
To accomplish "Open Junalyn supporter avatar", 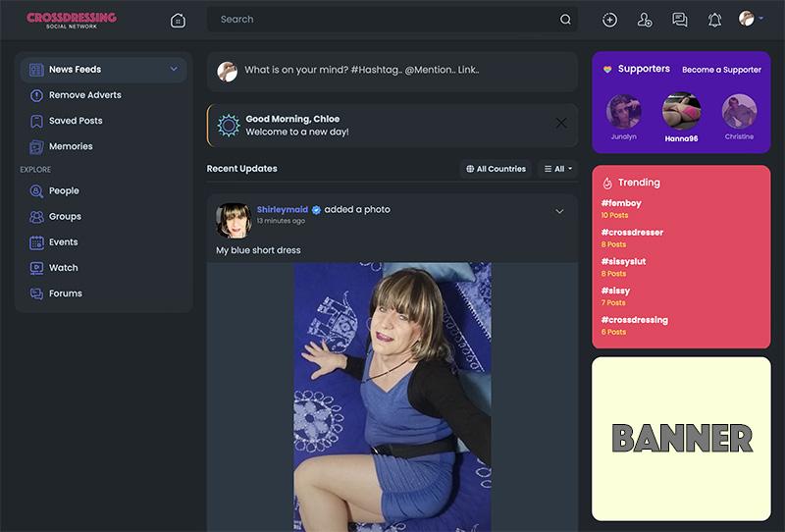I will pyautogui.click(x=623, y=111).
